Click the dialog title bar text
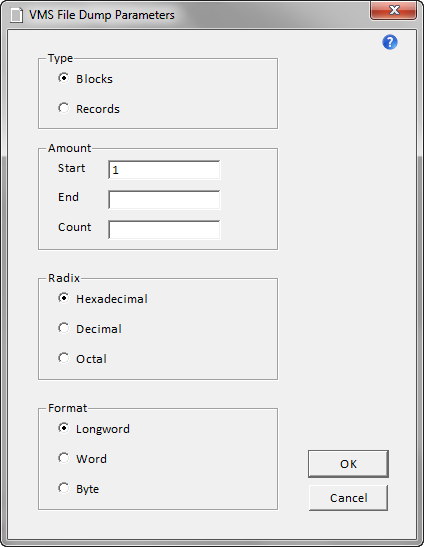This screenshot has height=547, width=424. (x=102, y=15)
